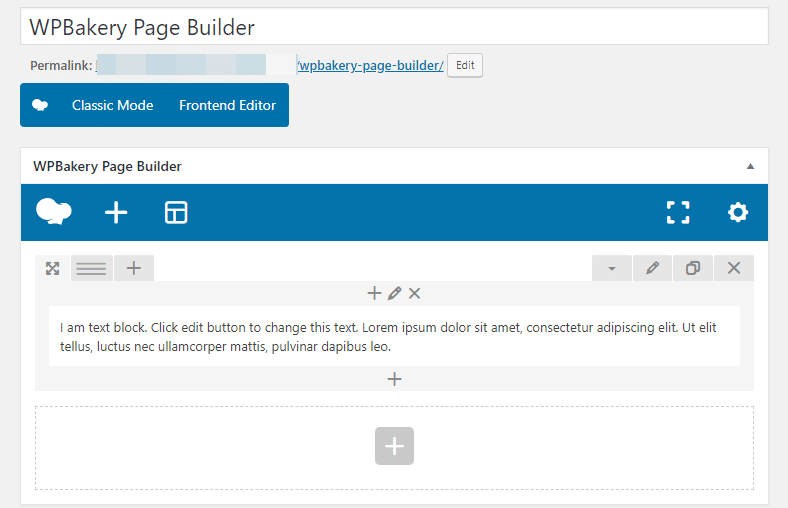Collapse the WPBakery Page Builder metabox
This screenshot has height=508, width=788.
click(750, 166)
